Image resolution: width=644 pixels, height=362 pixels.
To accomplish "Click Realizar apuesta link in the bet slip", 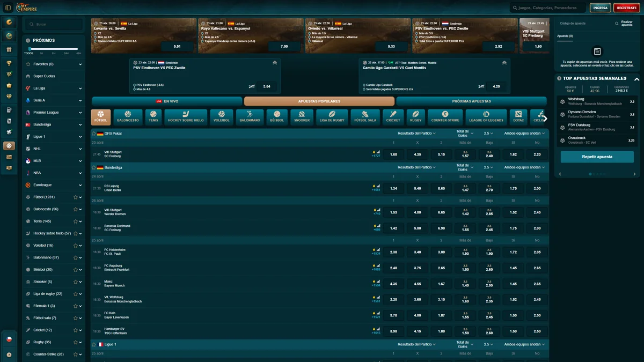I will [627, 24].
